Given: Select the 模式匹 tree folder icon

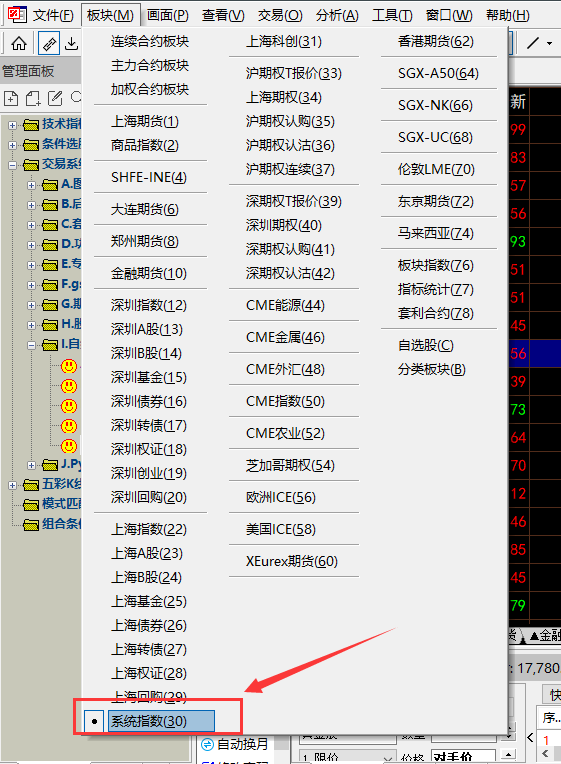Looking at the screenshot, I should (x=31, y=505).
